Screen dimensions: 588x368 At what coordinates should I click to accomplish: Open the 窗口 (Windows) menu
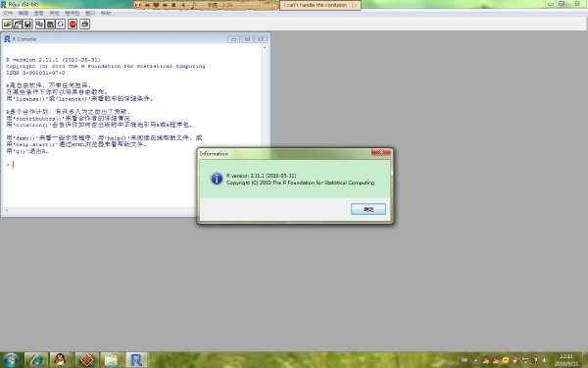coord(90,13)
